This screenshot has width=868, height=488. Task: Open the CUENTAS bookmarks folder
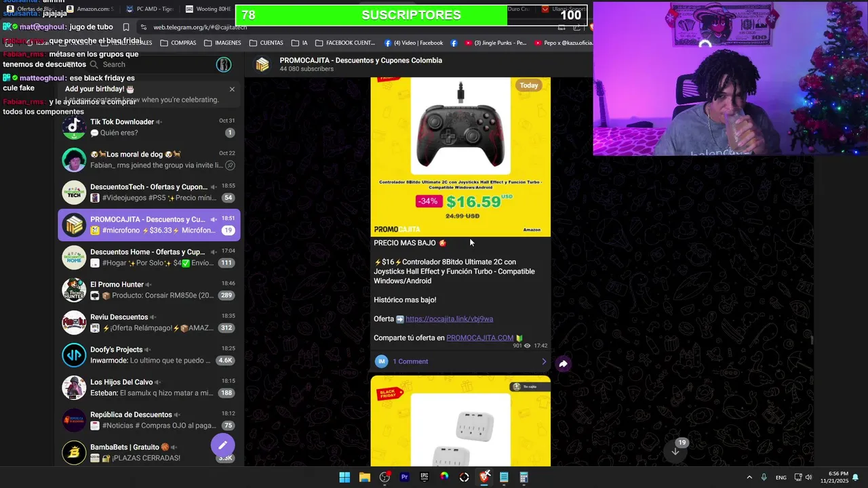click(x=266, y=43)
